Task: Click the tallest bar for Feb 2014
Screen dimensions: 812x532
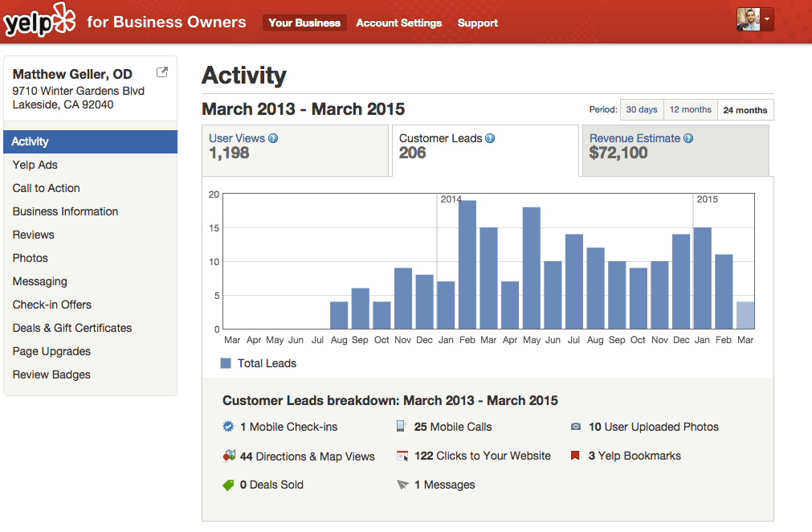Action: coord(467,264)
